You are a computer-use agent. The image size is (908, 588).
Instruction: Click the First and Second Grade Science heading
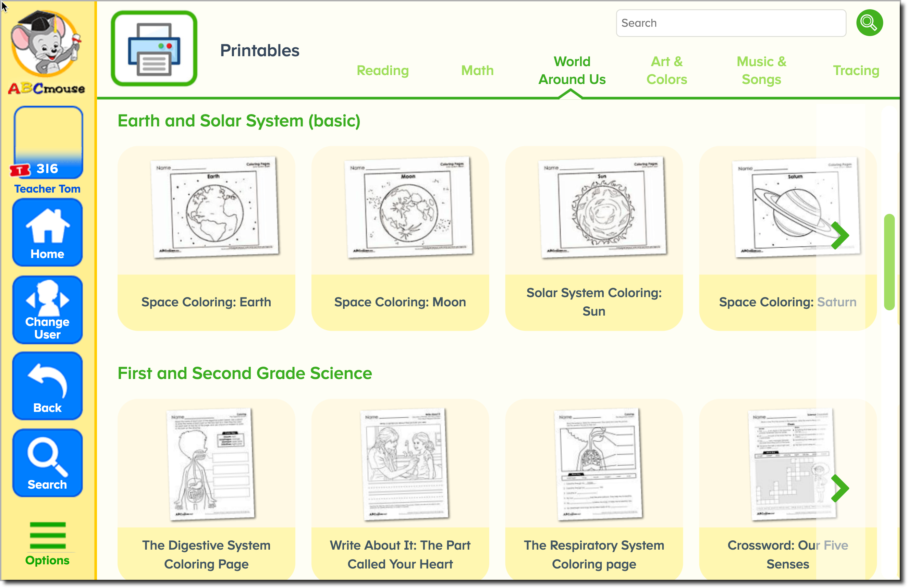point(245,373)
